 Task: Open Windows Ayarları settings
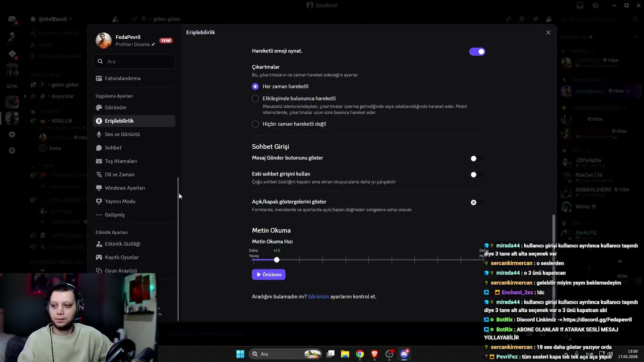pyautogui.click(x=134, y=188)
